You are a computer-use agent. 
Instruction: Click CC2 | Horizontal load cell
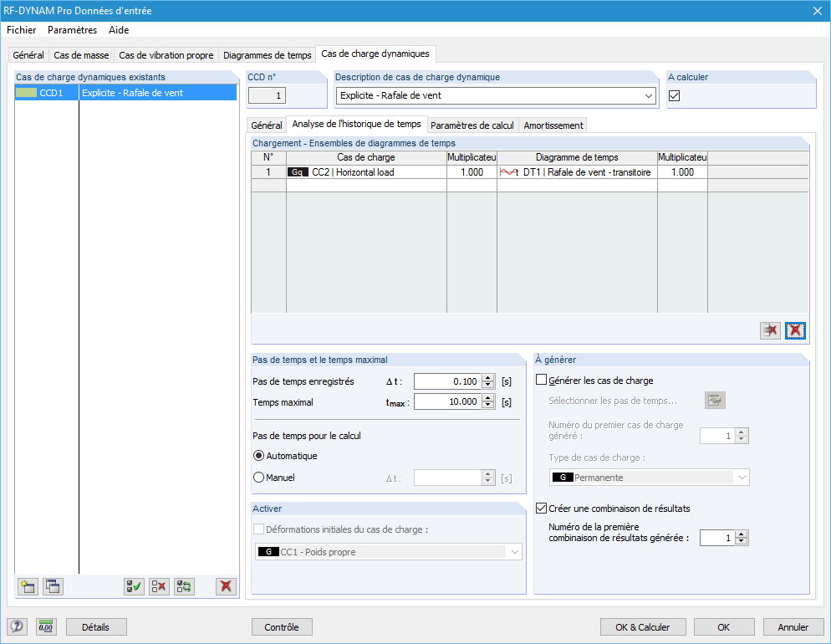pos(367,172)
